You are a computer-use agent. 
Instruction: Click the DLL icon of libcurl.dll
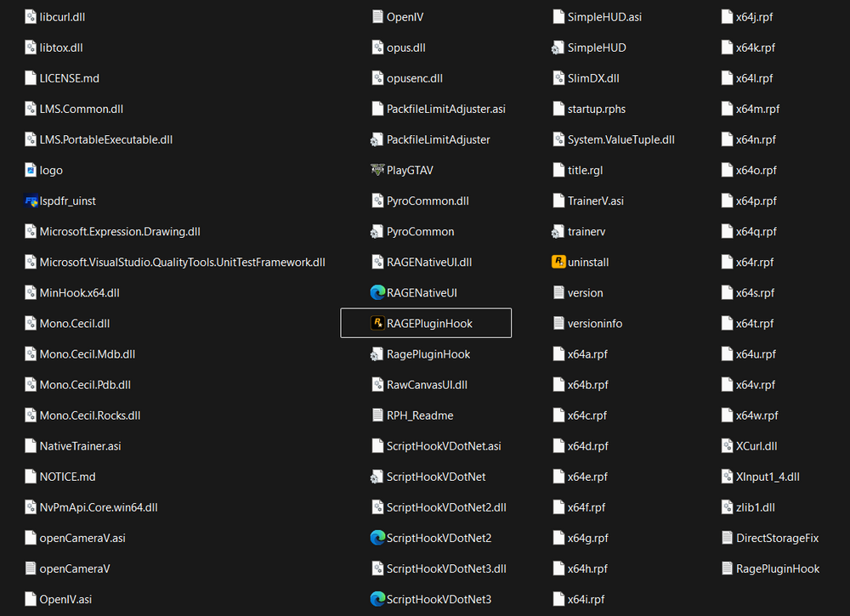(31, 17)
